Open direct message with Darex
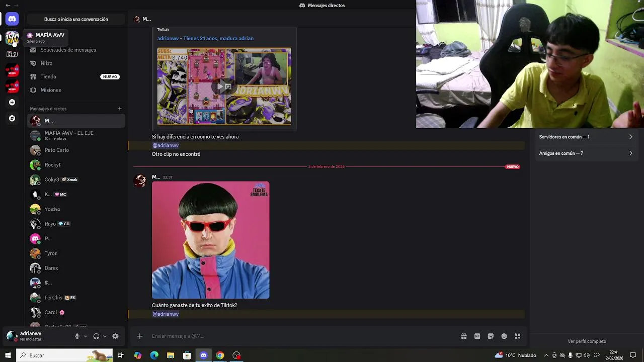 (x=76, y=268)
